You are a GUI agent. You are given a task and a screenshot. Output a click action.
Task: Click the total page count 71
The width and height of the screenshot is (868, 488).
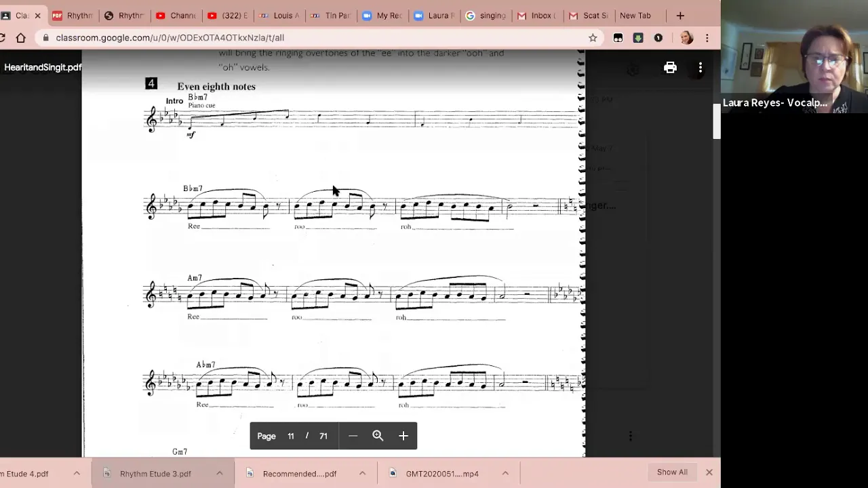323,436
